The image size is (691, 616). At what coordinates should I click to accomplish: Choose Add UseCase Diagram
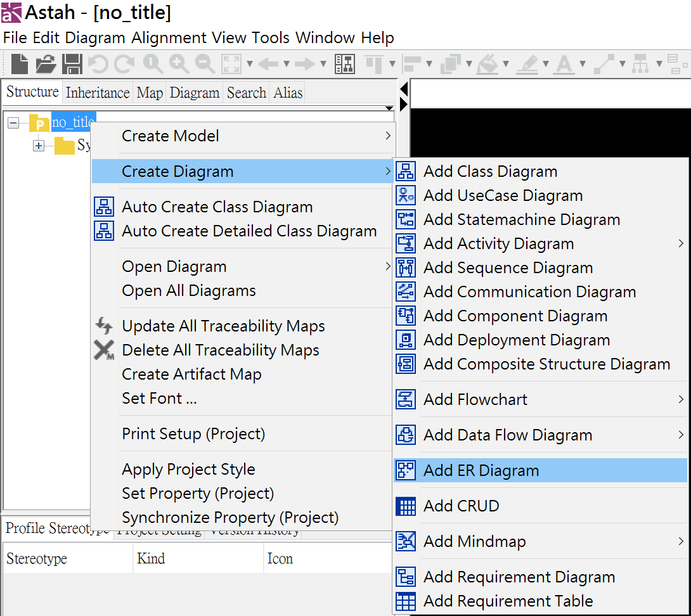point(541,195)
